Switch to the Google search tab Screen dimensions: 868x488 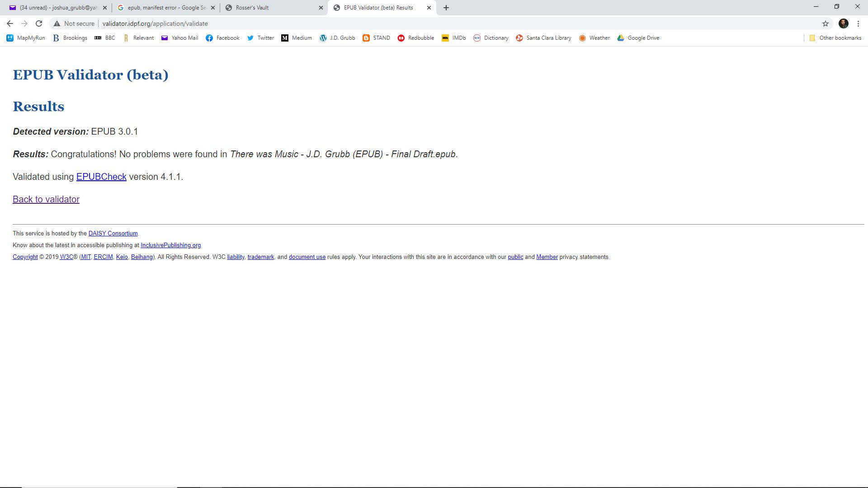click(x=163, y=8)
